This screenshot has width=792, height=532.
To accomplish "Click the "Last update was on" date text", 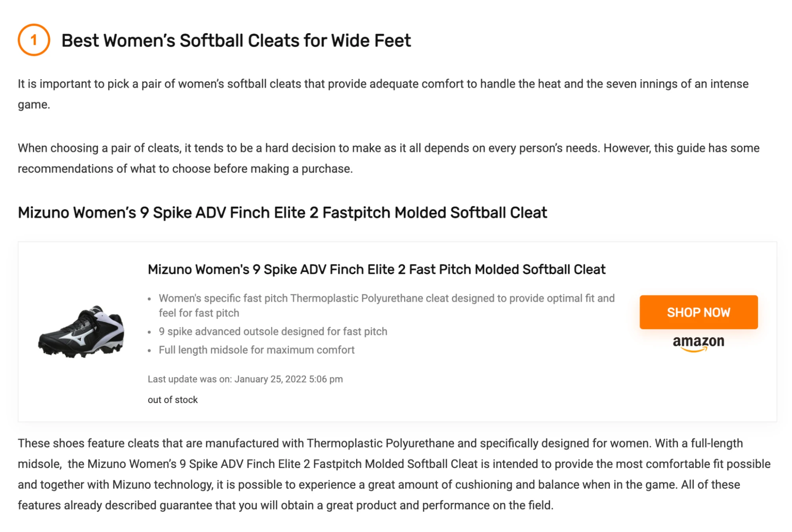I will click(x=245, y=379).
